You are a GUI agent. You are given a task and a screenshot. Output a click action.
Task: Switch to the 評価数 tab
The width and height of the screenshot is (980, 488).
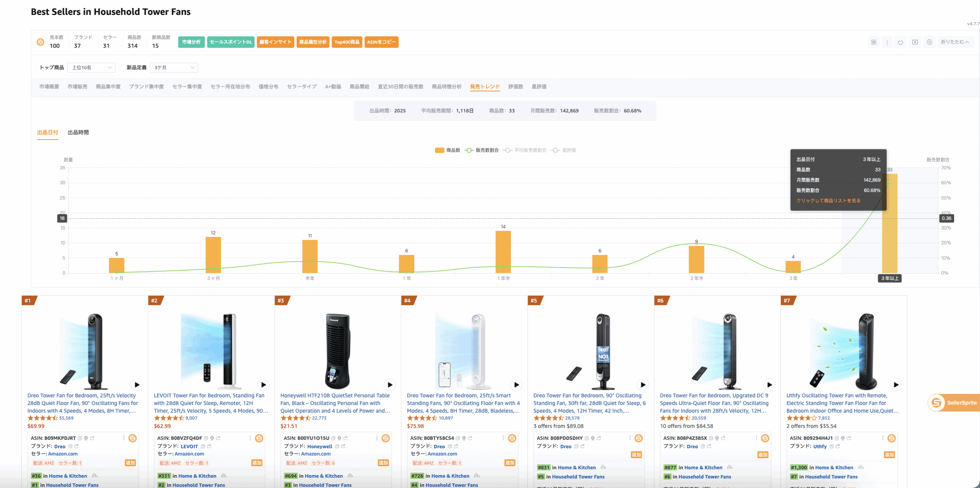point(516,87)
